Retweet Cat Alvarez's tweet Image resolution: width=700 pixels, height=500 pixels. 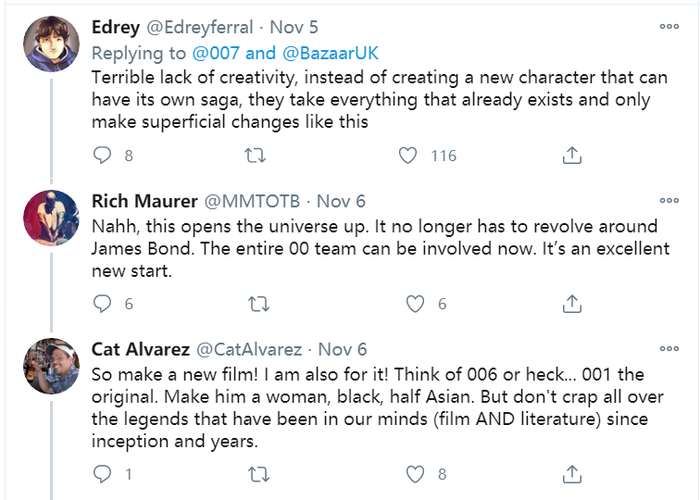click(255, 473)
